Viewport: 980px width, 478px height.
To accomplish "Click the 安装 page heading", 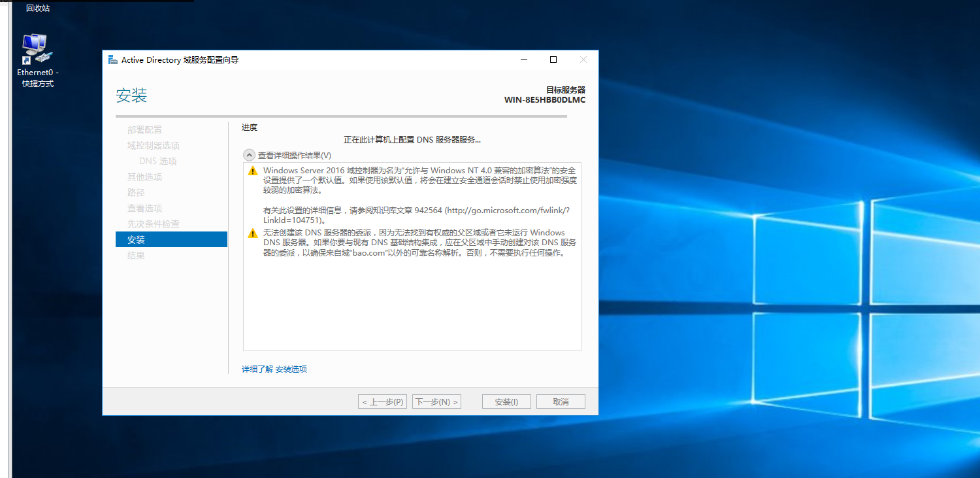I will tap(131, 95).
